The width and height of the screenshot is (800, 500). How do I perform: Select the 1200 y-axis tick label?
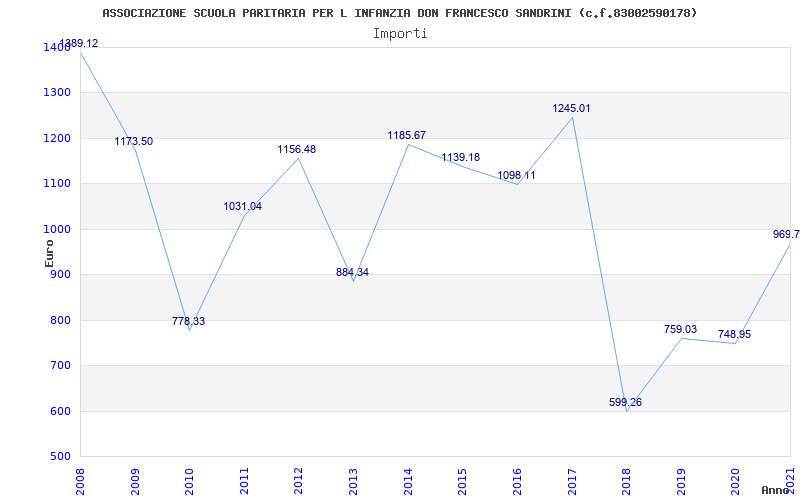tap(58, 138)
